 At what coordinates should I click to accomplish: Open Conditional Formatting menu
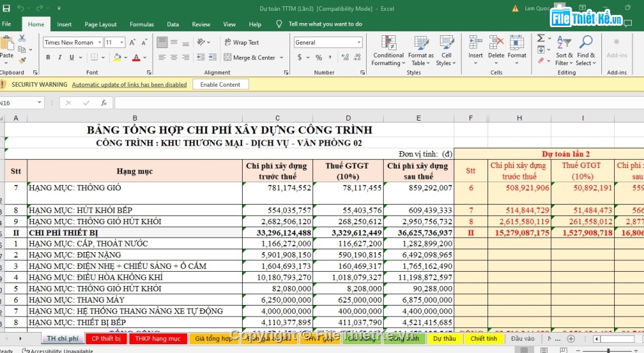point(388,51)
